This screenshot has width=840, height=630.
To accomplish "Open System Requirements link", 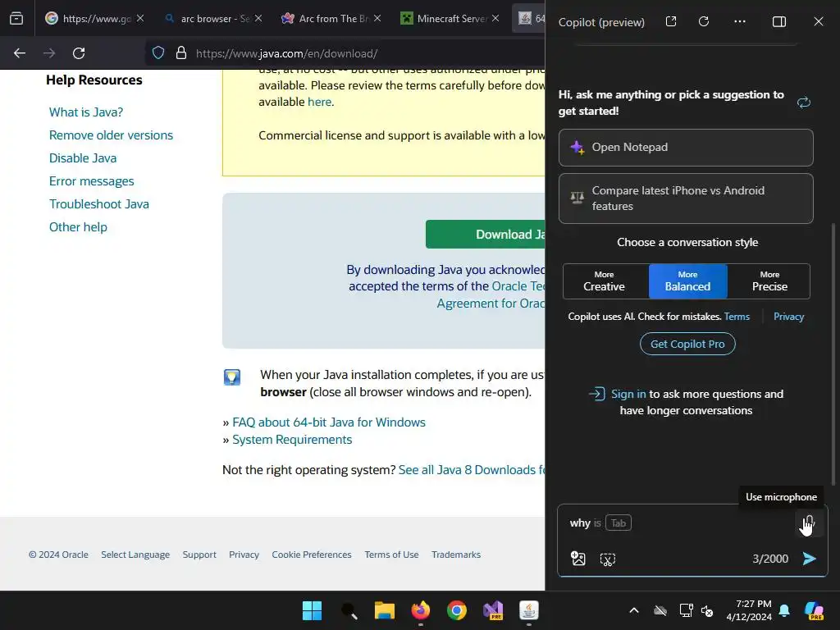I will (x=292, y=440).
